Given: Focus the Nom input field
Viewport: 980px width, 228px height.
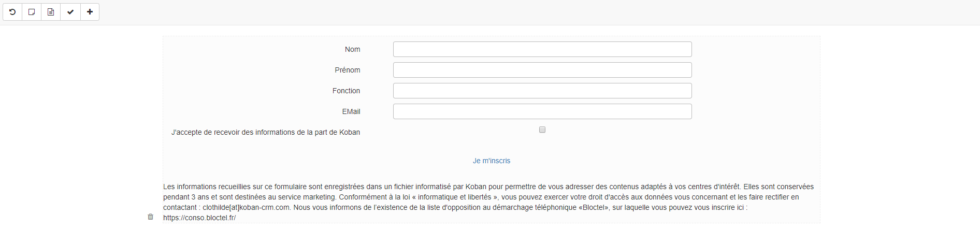Looking at the screenshot, I should 542,49.
